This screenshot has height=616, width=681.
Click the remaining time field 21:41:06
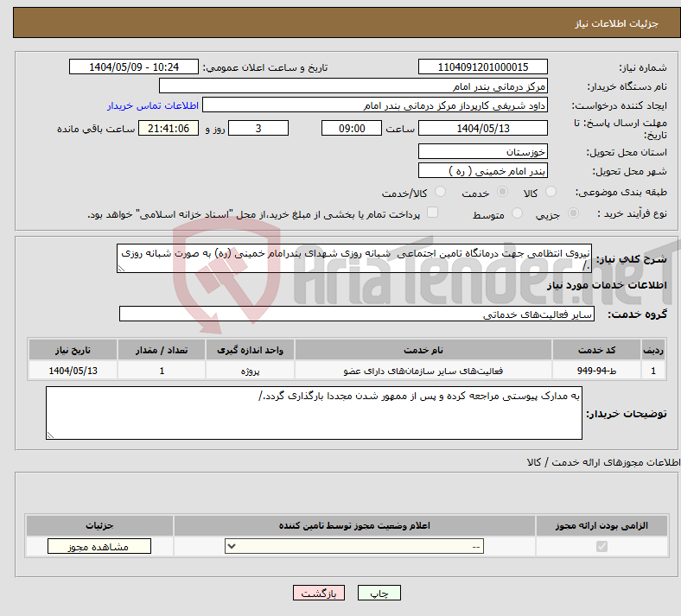(169, 128)
